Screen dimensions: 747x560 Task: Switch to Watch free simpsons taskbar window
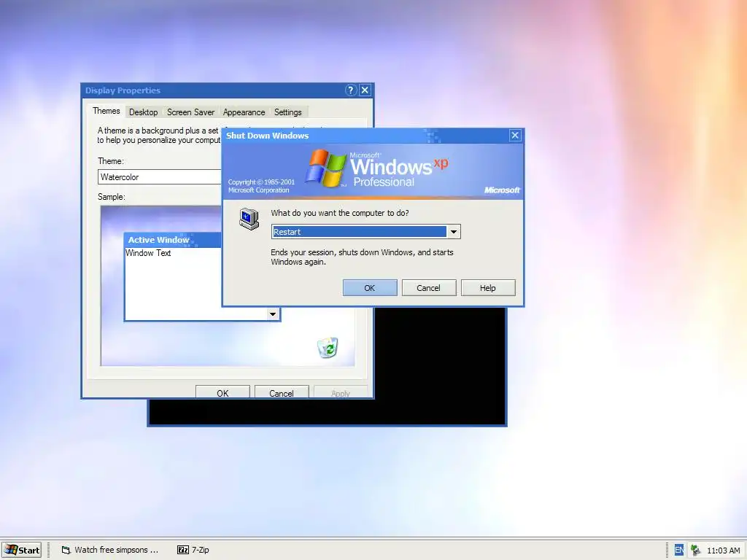tap(110, 550)
